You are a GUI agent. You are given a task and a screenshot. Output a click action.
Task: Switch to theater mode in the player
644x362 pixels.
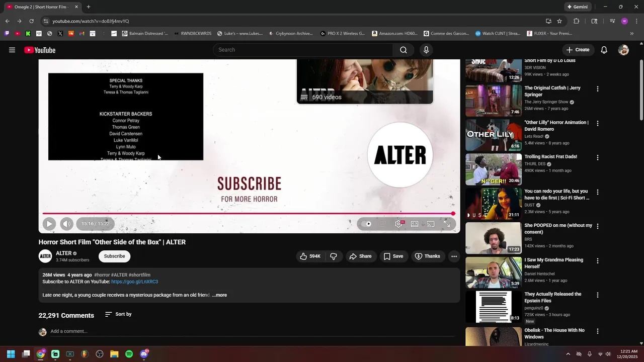(x=415, y=224)
